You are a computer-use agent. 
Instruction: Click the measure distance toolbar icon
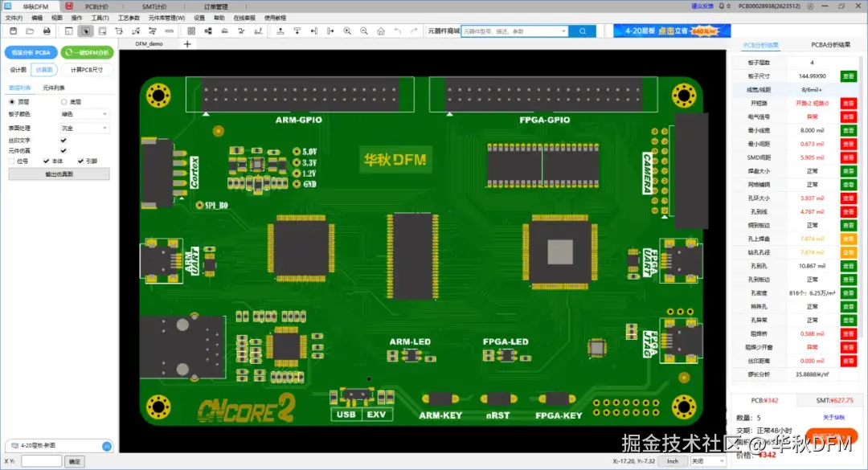pyautogui.click(x=258, y=31)
